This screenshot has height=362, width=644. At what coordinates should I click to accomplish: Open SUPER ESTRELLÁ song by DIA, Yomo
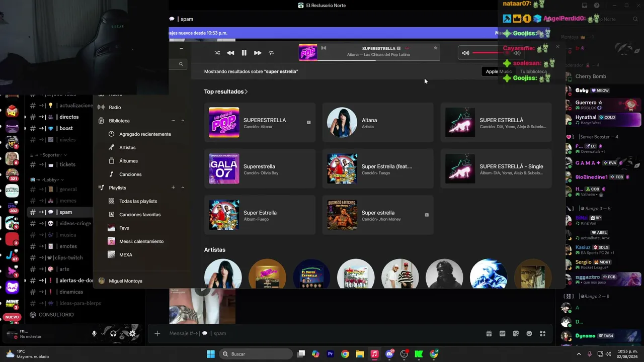coord(496,122)
